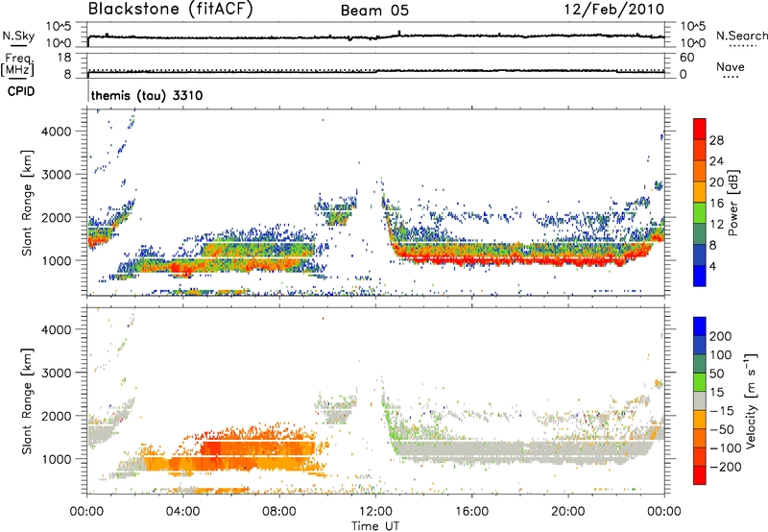Click the "Nave" legend label
This screenshot has width=768, height=532.
coord(731,66)
